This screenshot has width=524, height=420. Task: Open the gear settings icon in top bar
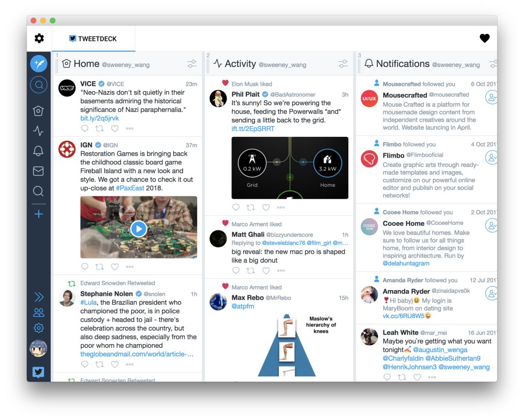click(x=39, y=38)
